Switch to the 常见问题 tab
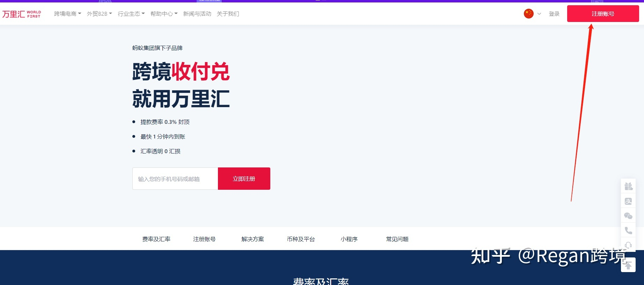This screenshot has height=285, width=644. (397, 239)
